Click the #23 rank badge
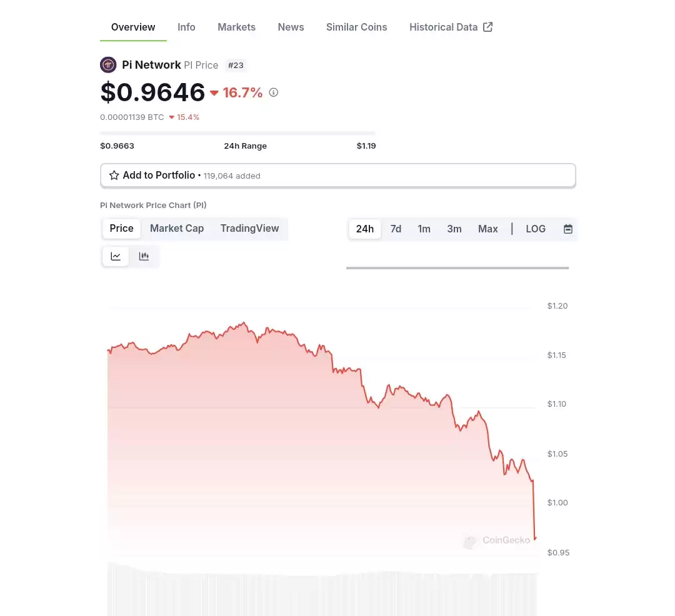 click(x=236, y=66)
